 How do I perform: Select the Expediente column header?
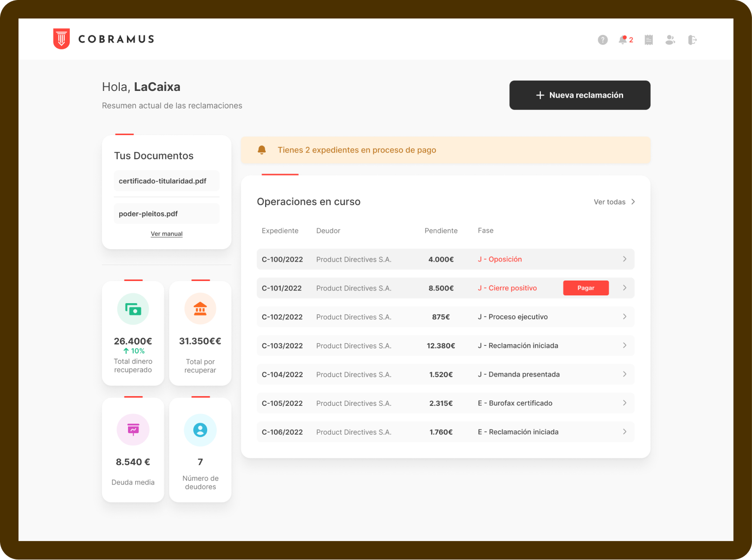pos(280,231)
